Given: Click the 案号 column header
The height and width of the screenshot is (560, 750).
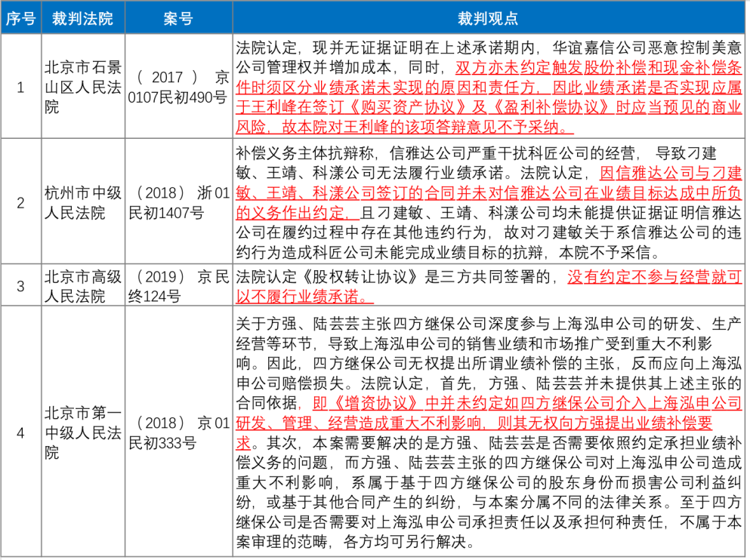Looking at the screenshot, I should coord(178,18).
